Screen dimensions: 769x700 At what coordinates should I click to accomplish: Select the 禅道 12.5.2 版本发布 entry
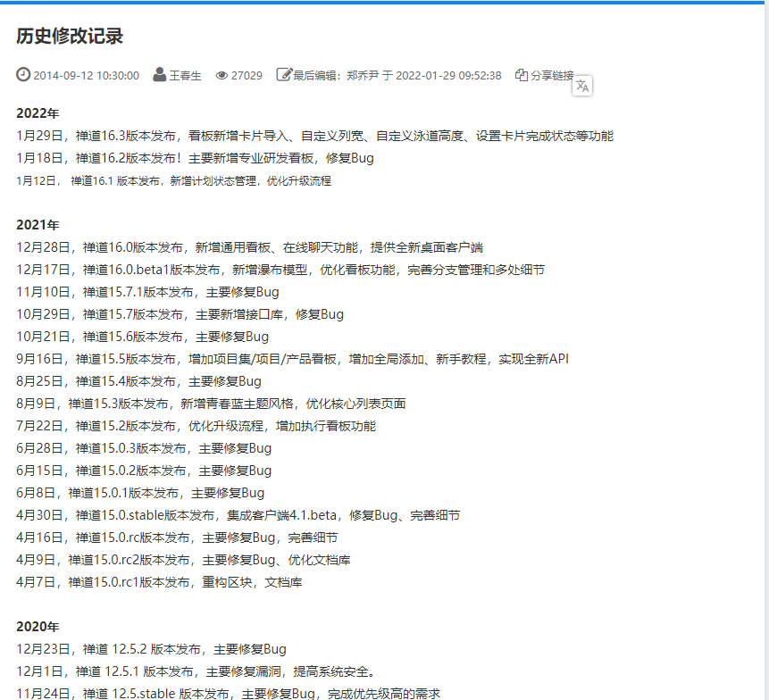152,649
